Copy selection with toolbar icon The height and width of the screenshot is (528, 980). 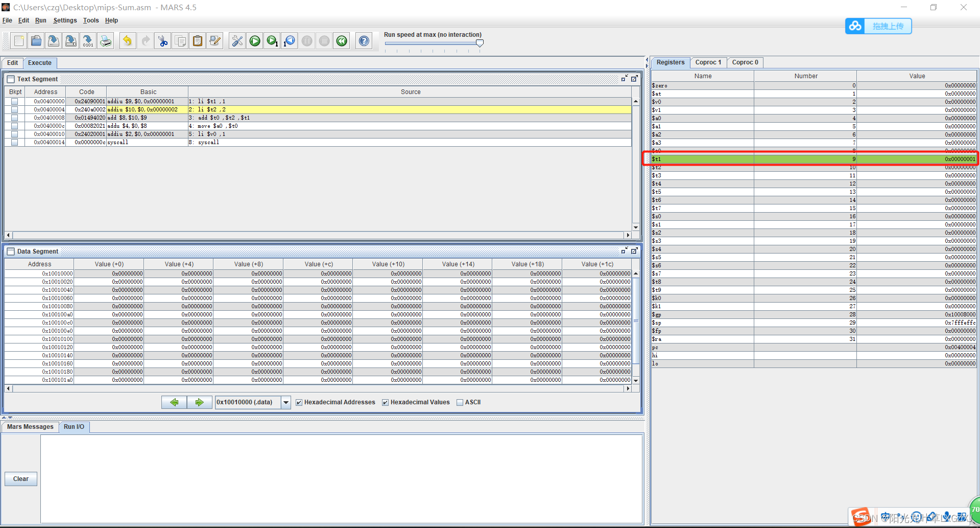pyautogui.click(x=180, y=41)
